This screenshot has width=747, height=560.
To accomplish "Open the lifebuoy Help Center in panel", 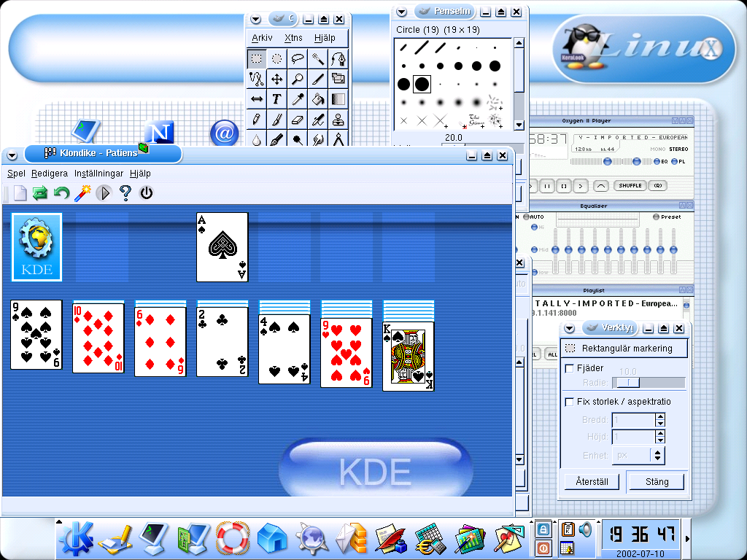I will tap(233, 539).
